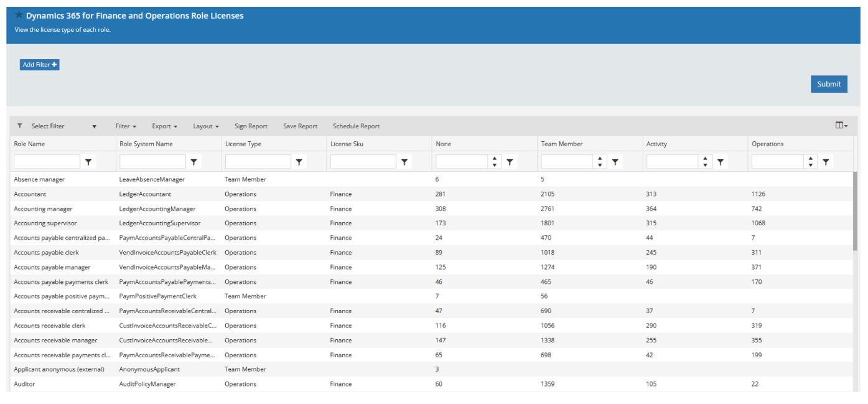Select the 'Accounts payable manager' cell
Viewport: 868px width, 404px height.
pyautogui.click(x=52, y=267)
